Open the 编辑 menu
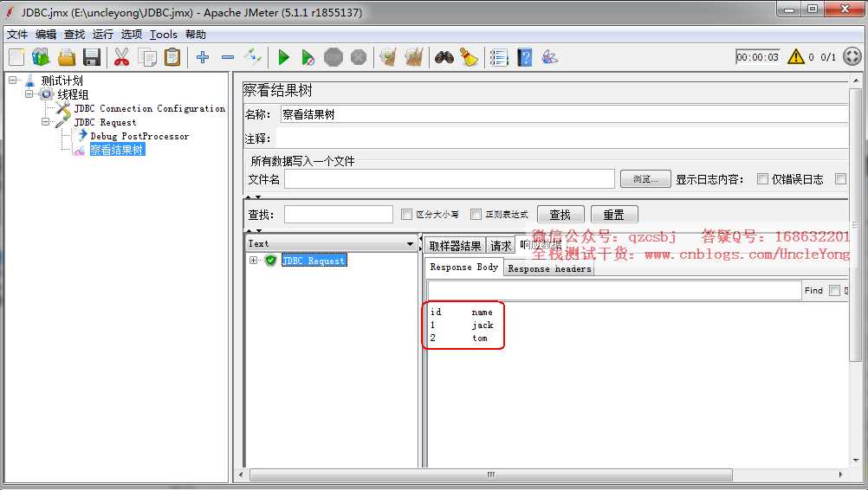 46,35
